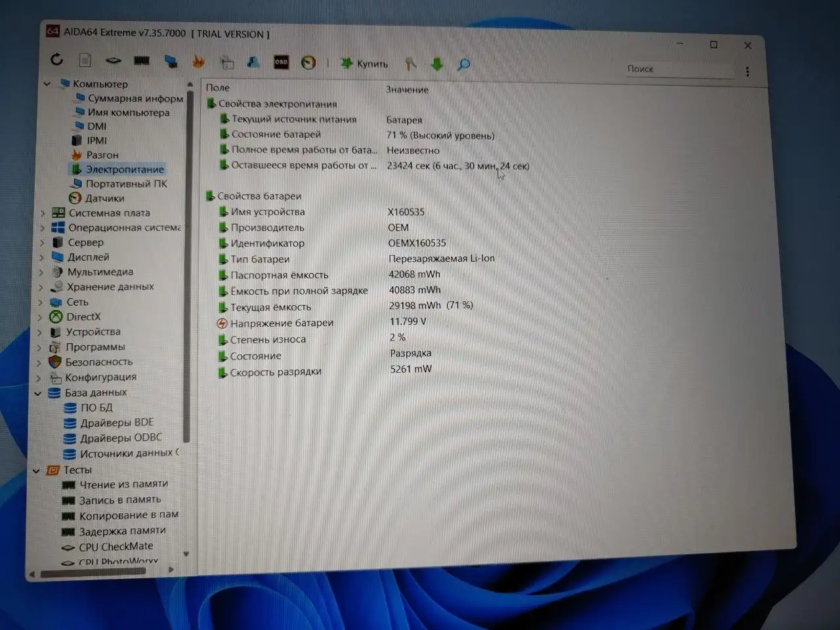Click the sidebar horizontal scrollbar

pyautogui.click(x=92, y=572)
